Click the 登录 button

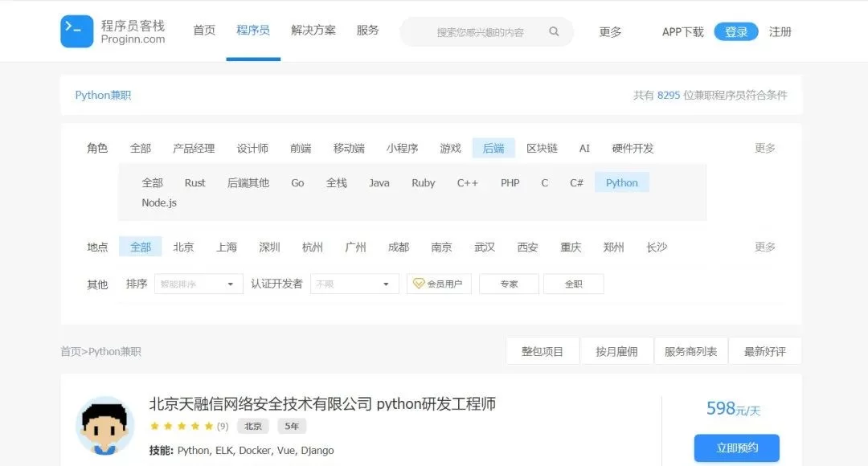tap(736, 31)
